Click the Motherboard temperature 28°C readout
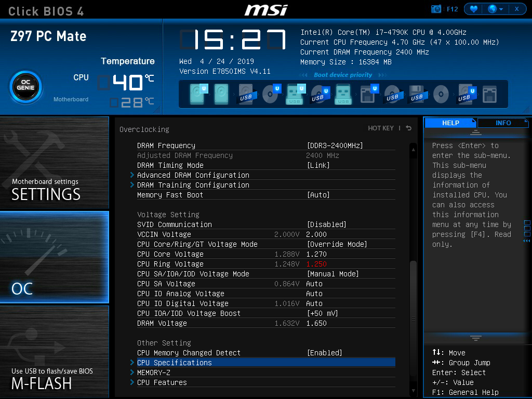 click(132, 102)
